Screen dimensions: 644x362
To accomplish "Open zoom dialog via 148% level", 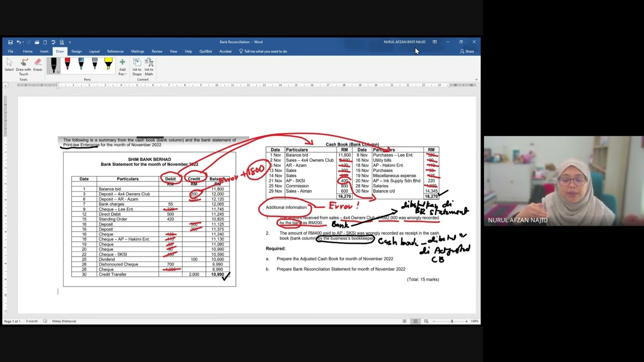I will 474,321.
